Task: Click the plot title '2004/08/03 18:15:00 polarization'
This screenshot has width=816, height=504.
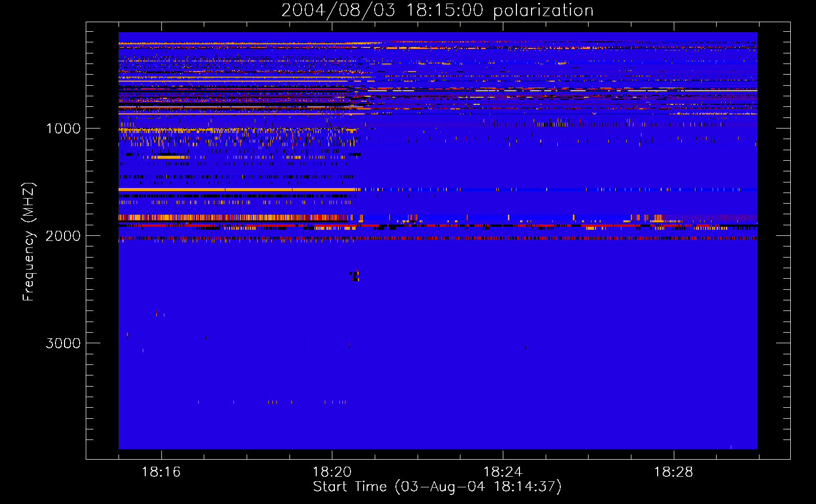Action: 437,11
